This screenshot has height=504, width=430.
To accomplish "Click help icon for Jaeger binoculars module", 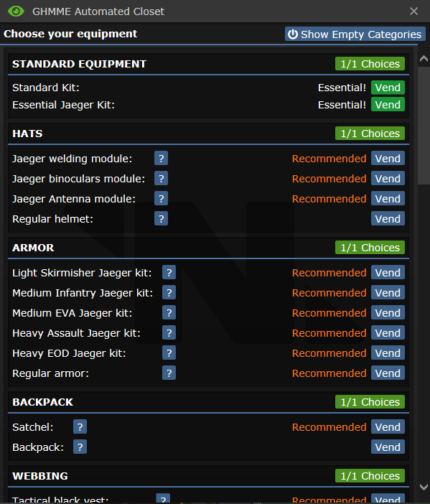I will (x=161, y=178).
